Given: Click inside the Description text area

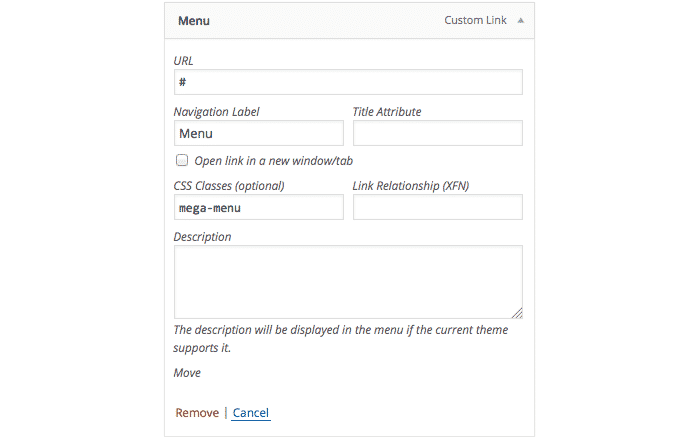Looking at the screenshot, I should 348,282.
